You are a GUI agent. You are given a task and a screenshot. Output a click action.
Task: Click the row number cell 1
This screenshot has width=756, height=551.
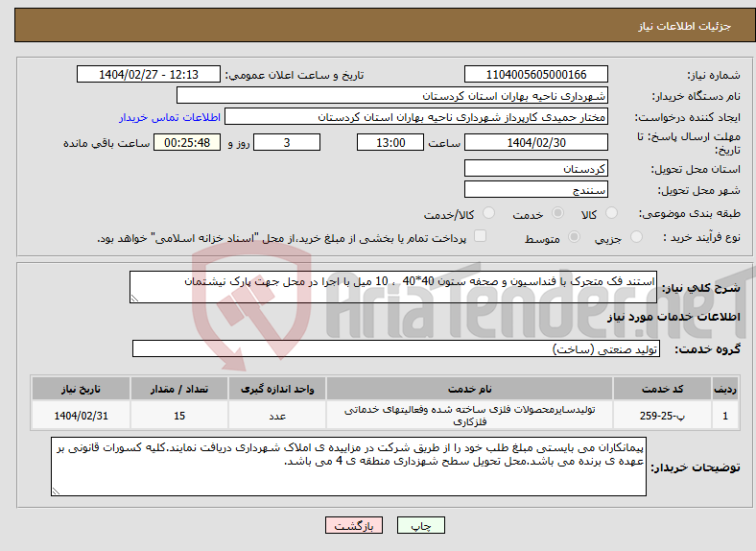[725, 415]
